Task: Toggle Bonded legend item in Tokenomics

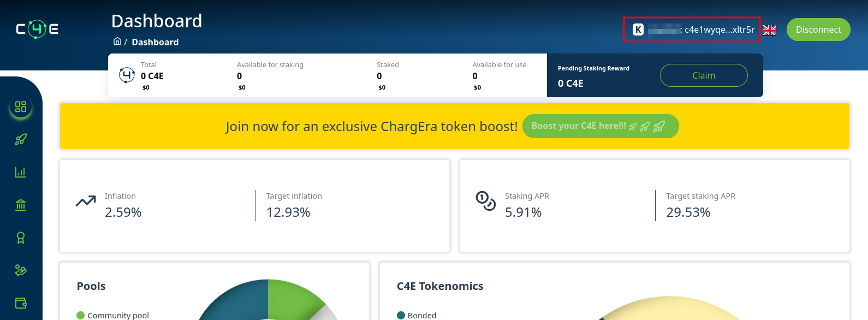Action: (x=417, y=315)
